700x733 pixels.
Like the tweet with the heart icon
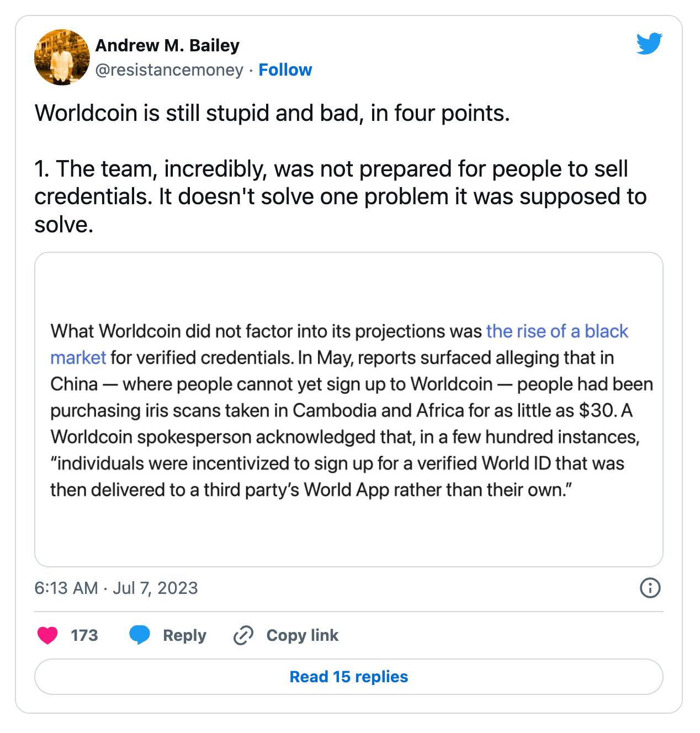(47, 635)
